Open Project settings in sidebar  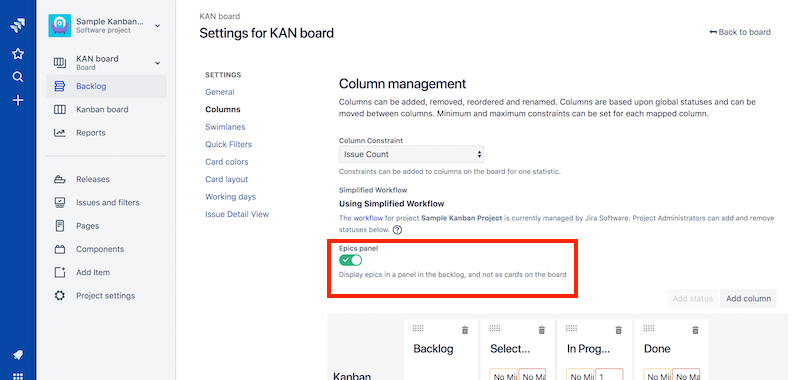[x=106, y=296]
